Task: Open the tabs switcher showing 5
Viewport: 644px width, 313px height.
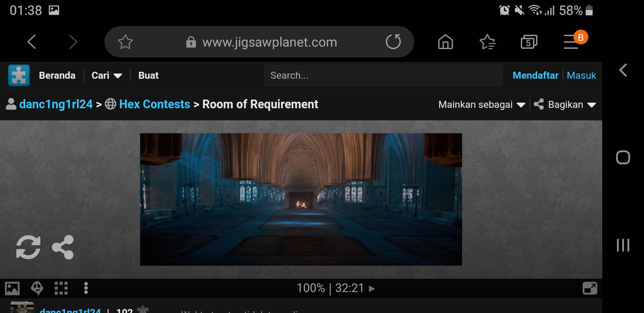Action: 529,42
